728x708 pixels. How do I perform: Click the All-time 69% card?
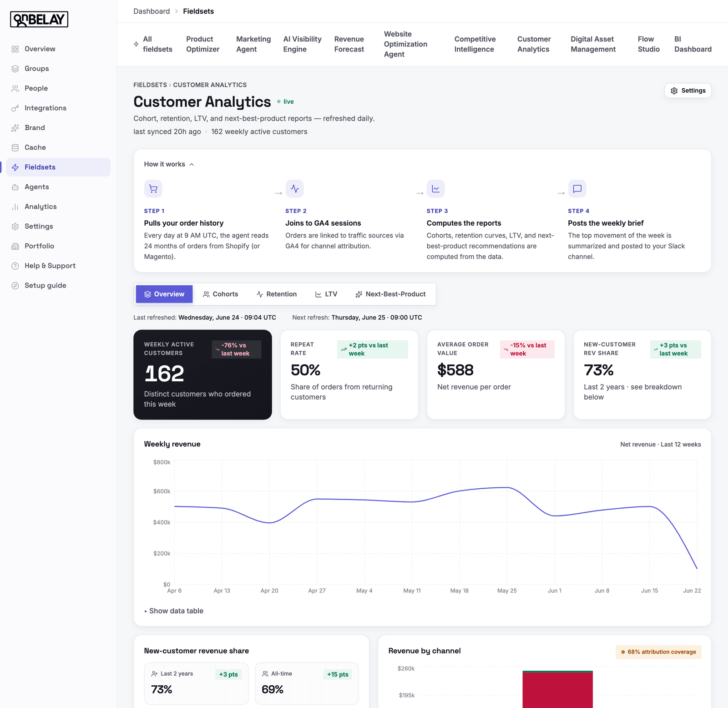(307, 683)
